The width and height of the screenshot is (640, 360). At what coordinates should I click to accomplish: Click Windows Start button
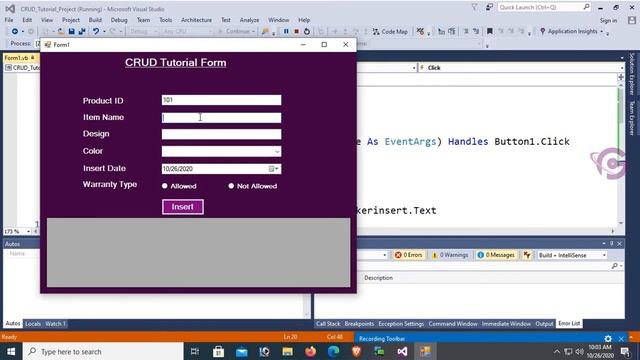[x=11, y=351]
